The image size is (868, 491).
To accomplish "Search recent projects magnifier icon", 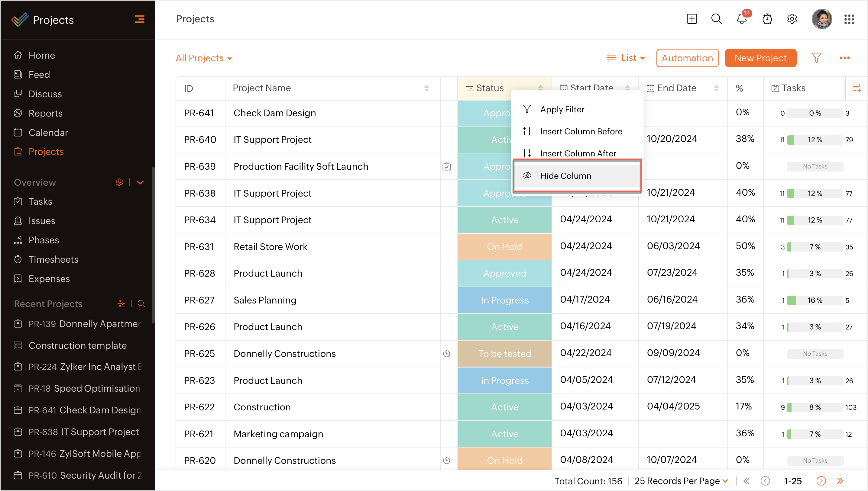I will pos(141,304).
